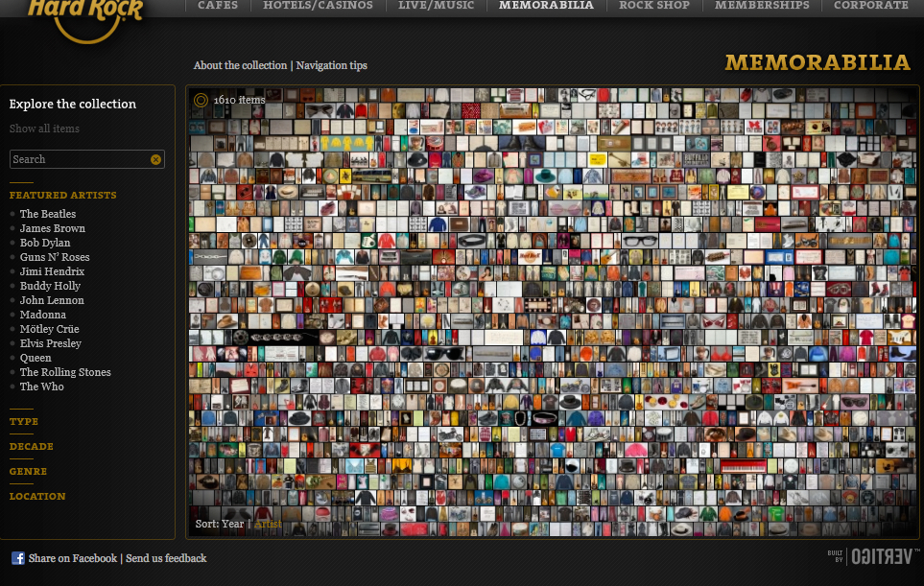924x586 pixels.
Task: Click Show all items
Action: pos(44,129)
